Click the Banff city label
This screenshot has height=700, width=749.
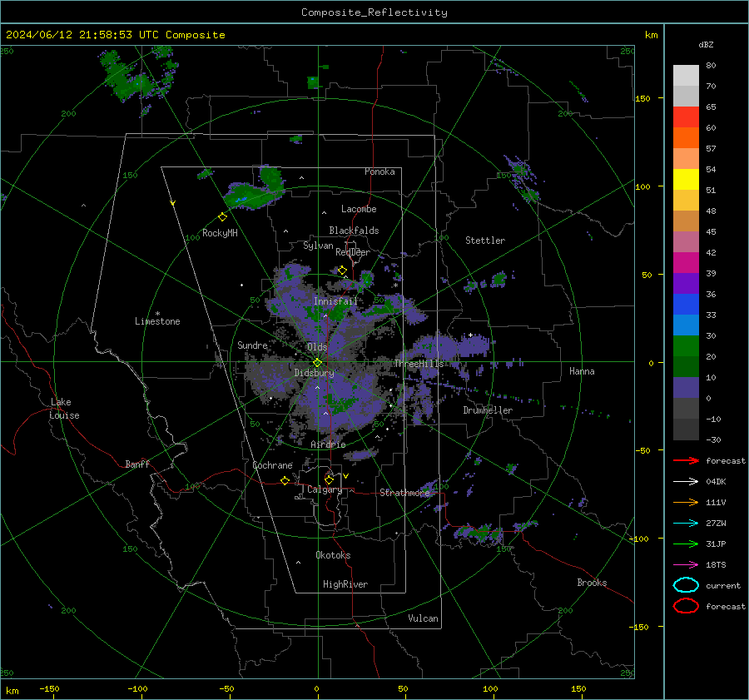click(137, 464)
